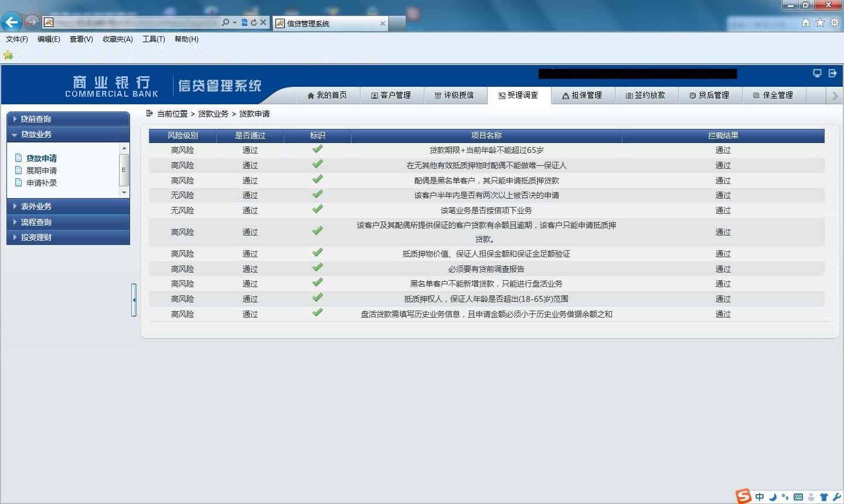This screenshot has width=844, height=504.
Task: Expand the 表外业务 sidebar section
Action: coord(68,206)
